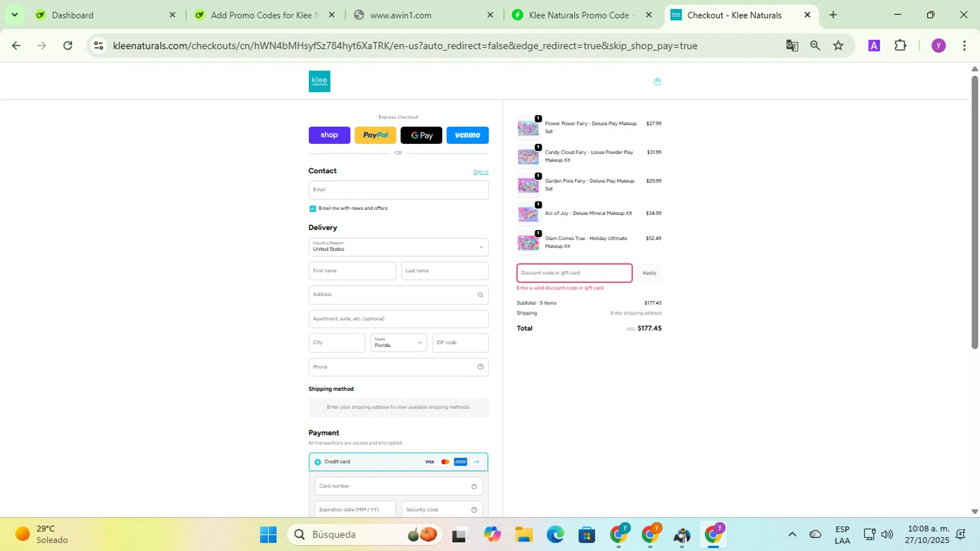Image resolution: width=980 pixels, height=551 pixels.
Task: Click the purple A extension icon
Action: pyautogui.click(x=874, y=46)
